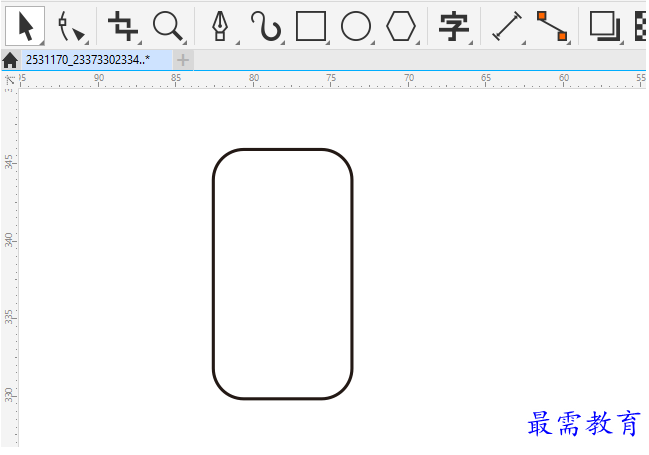Select the Drop shadow tool
649x455 pixels.
point(605,26)
